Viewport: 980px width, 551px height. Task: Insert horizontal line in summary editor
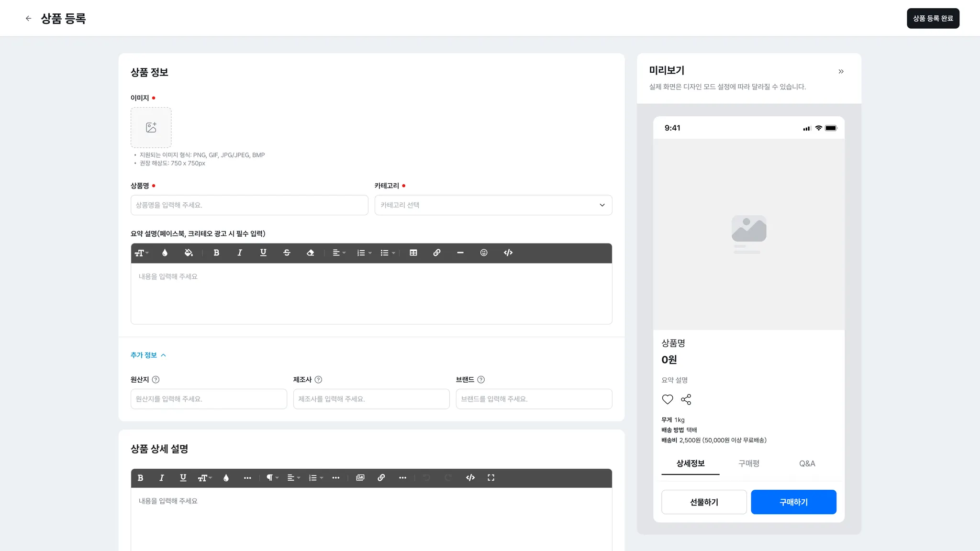pyautogui.click(x=460, y=253)
